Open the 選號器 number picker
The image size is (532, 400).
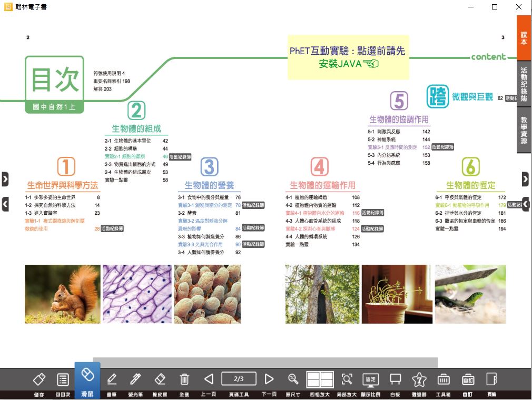[419, 384]
